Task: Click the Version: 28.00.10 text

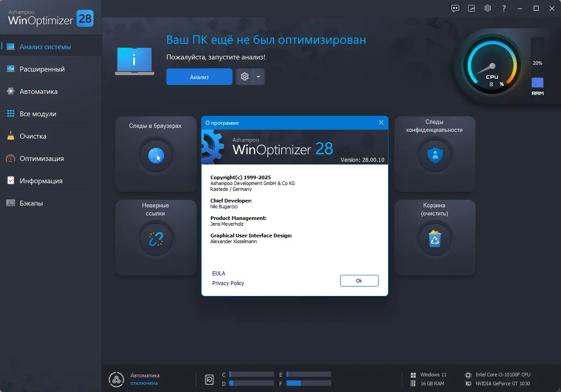Action: coord(362,160)
